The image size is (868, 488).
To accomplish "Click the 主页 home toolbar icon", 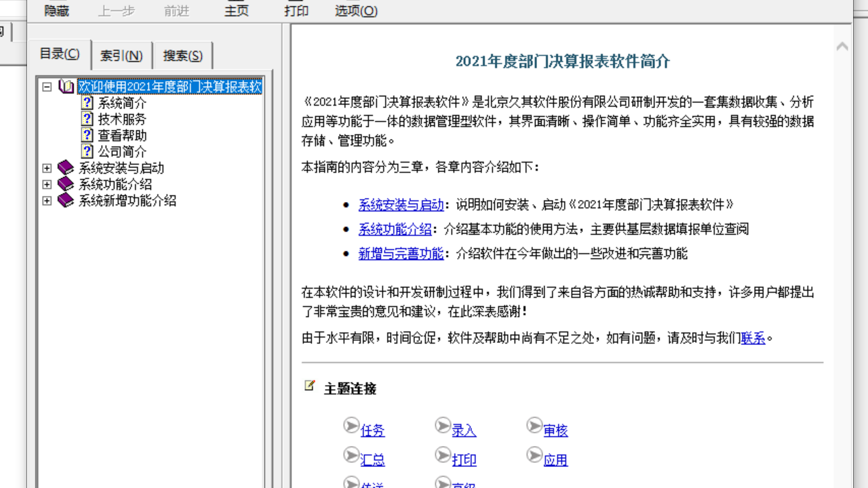I will (x=235, y=10).
